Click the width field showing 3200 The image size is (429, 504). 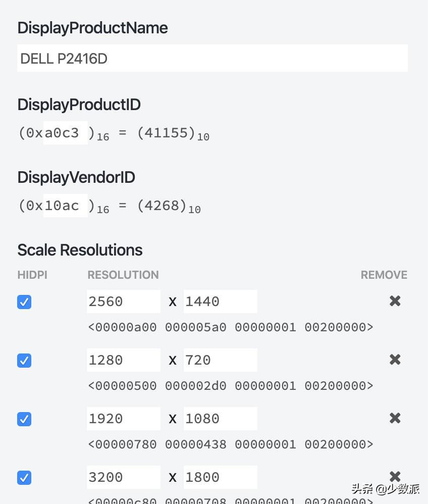pyautogui.click(x=123, y=477)
